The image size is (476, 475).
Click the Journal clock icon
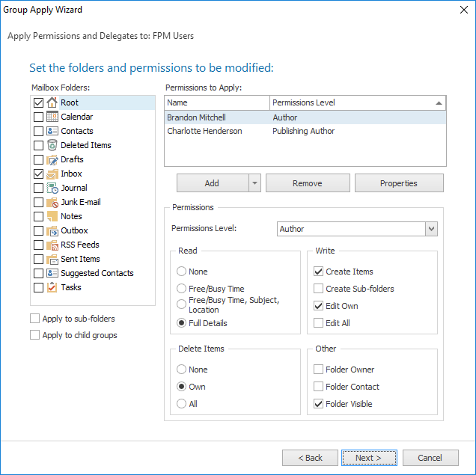[52, 188]
